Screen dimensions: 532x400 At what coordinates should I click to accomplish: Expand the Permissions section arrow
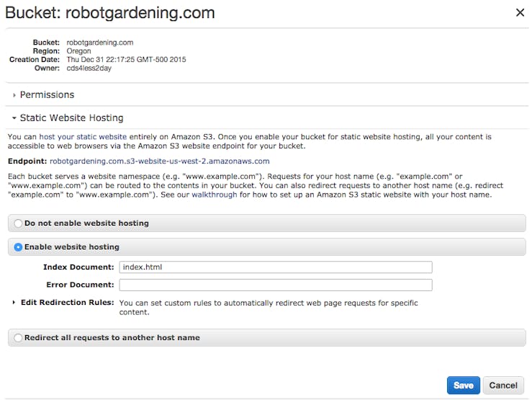pyautogui.click(x=14, y=95)
